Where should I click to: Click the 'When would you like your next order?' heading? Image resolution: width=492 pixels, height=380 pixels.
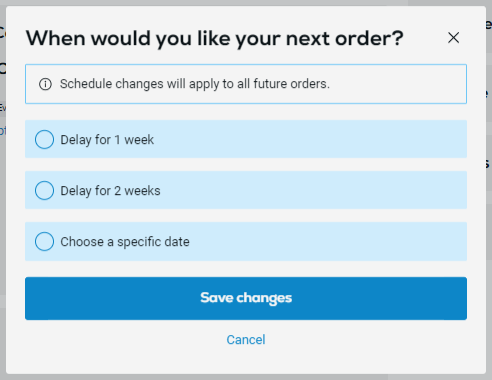click(x=215, y=38)
